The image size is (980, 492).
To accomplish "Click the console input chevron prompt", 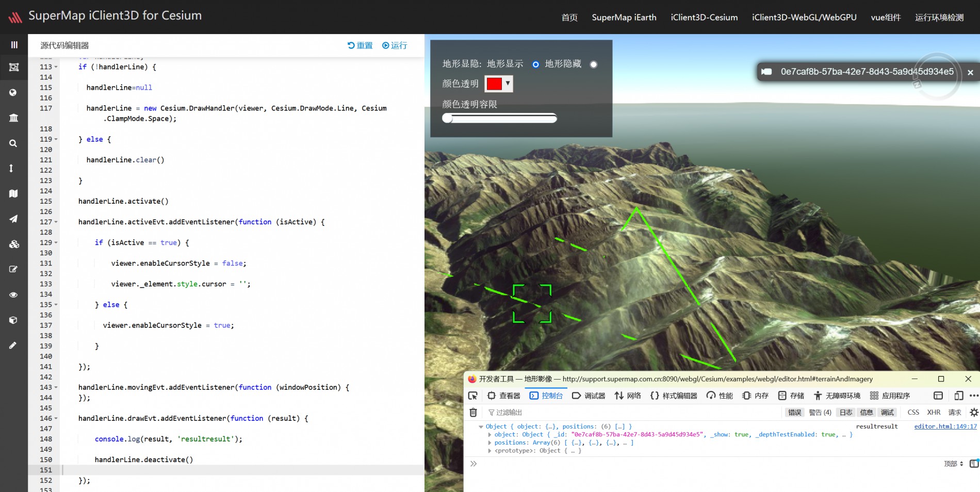I will pos(473,464).
